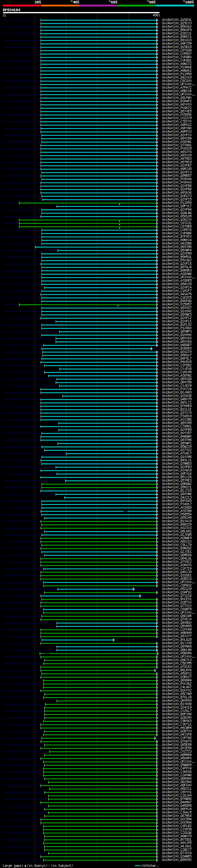Select UniRef100_C6T9R8 label
This screenshot has width=197, height=868.
(176, 226)
